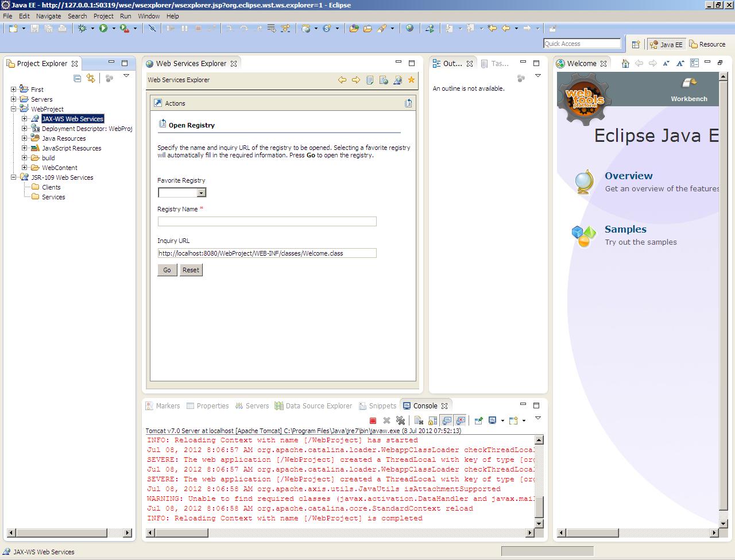Viewport: 735px width, 560px height.
Task: Click the Welcome view Home icon
Action: pyautogui.click(x=625, y=63)
